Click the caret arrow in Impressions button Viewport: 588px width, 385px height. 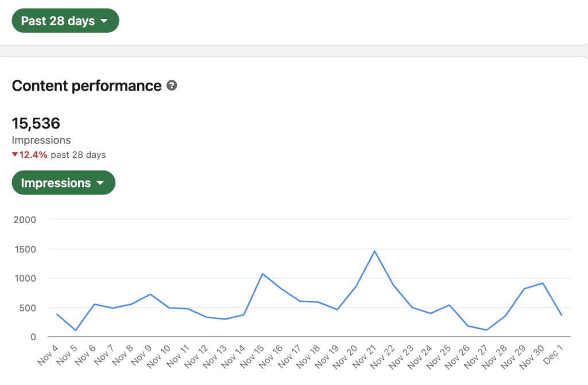100,183
